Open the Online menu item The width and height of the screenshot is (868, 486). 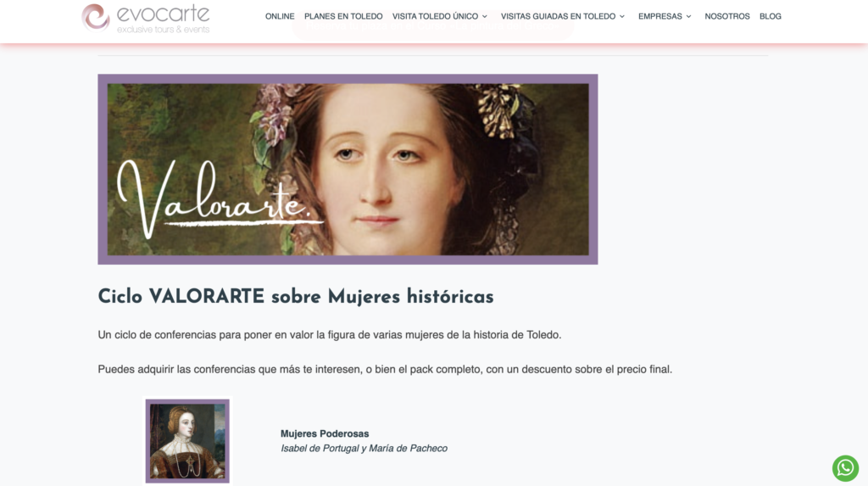[x=280, y=17]
